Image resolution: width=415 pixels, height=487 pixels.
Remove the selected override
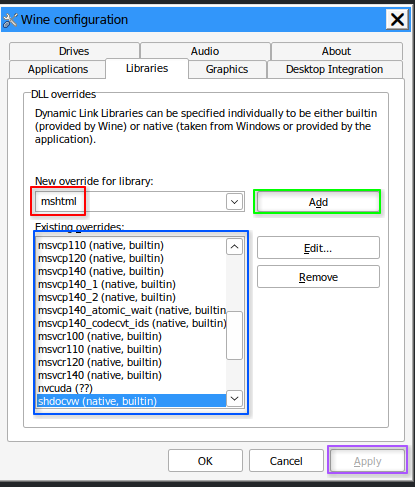[x=318, y=277]
